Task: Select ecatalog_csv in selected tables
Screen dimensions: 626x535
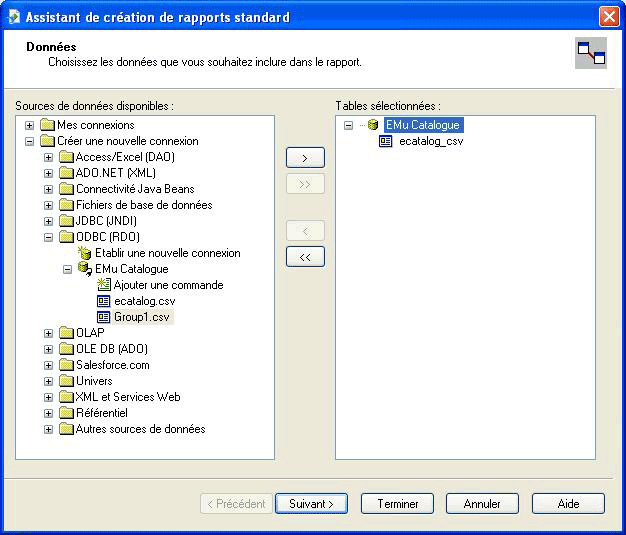Action: click(x=431, y=141)
